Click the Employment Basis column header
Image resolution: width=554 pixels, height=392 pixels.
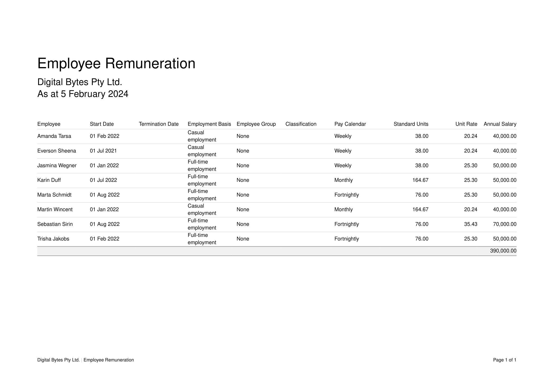click(x=209, y=124)
